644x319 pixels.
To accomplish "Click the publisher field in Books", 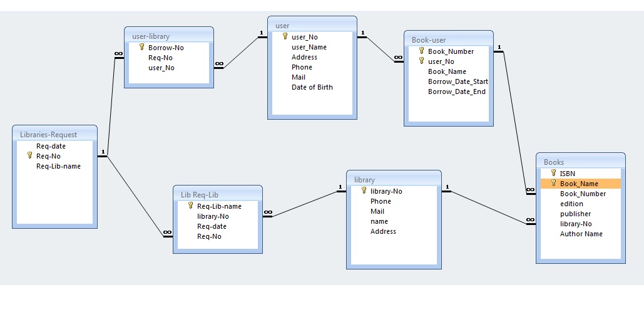I will pyautogui.click(x=575, y=214).
